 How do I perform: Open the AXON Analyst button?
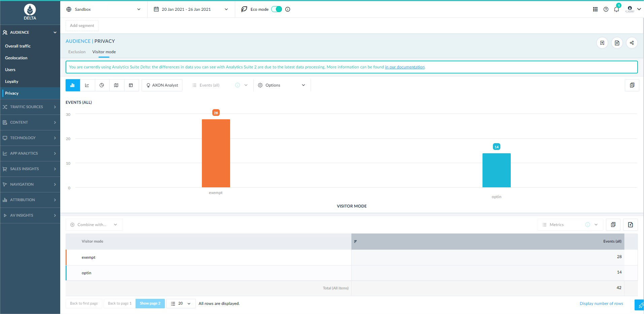(162, 85)
